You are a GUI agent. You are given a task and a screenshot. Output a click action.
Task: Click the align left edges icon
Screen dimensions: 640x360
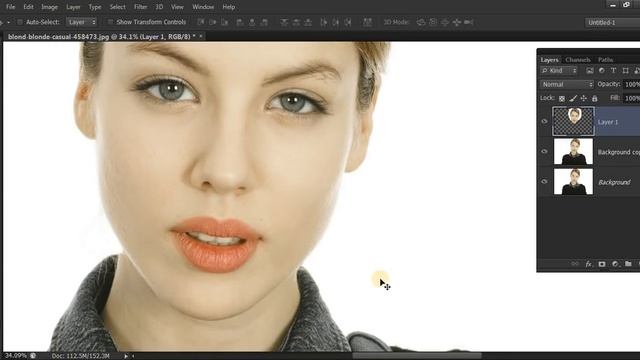(240, 22)
